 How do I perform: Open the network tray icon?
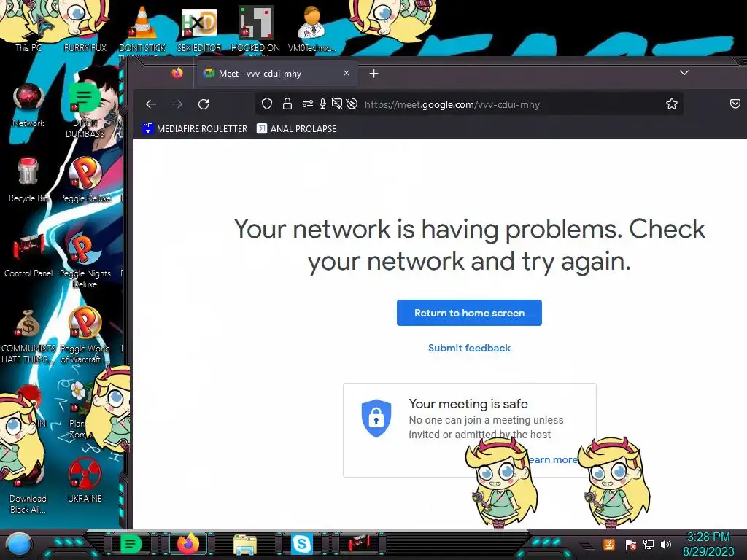[649, 544]
